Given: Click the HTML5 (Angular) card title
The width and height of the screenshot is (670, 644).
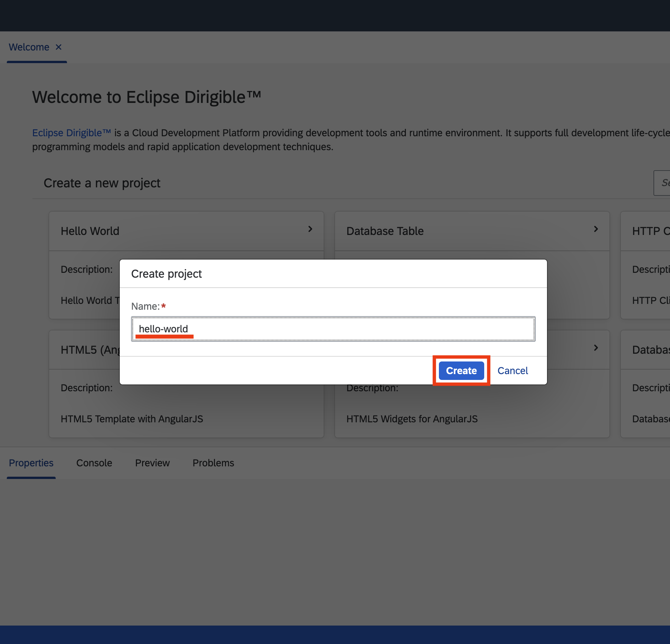Looking at the screenshot, I should point(90,350).
